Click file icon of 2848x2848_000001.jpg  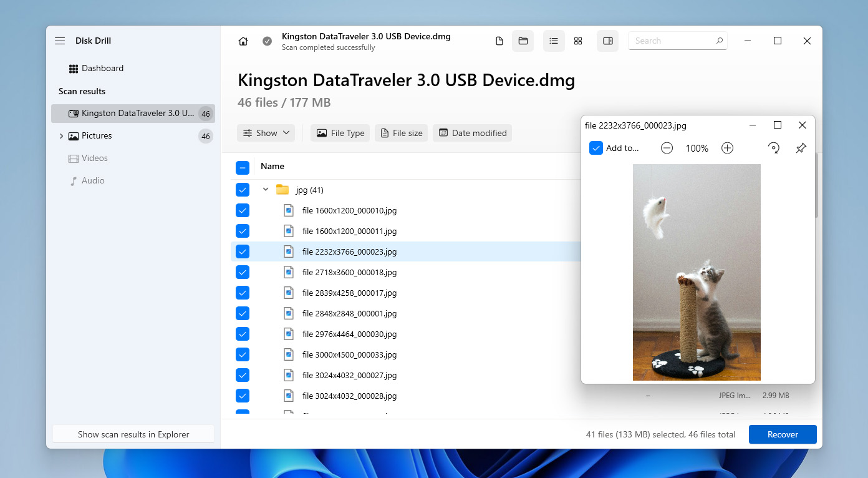pos(288,313)
